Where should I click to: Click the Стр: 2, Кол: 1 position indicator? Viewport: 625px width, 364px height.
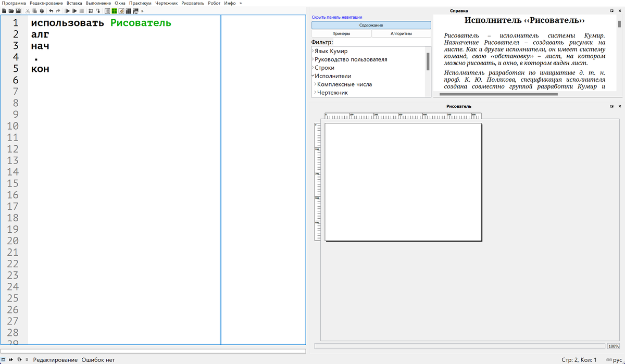click(x=579, y=360)
